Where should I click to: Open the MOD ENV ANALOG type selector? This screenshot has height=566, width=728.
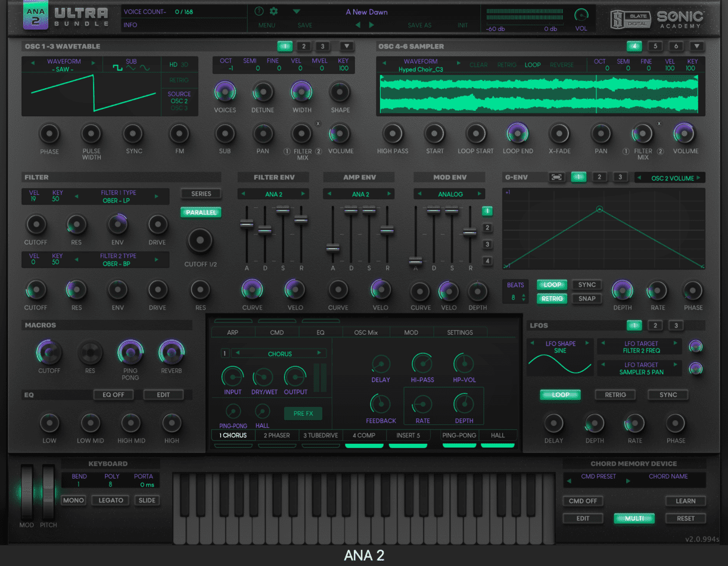point(450,194)
